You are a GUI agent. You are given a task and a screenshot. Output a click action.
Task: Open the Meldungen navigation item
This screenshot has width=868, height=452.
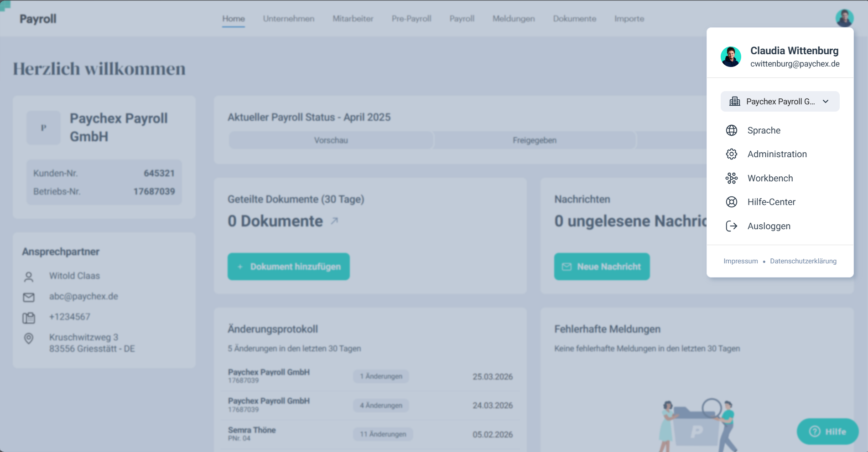click(x=513, y=19)
